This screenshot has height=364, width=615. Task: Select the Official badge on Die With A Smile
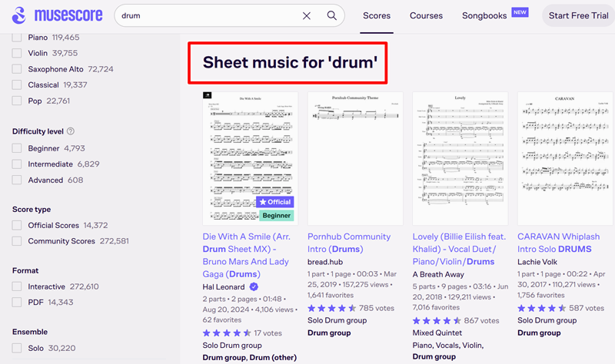[x=275, y=202]
